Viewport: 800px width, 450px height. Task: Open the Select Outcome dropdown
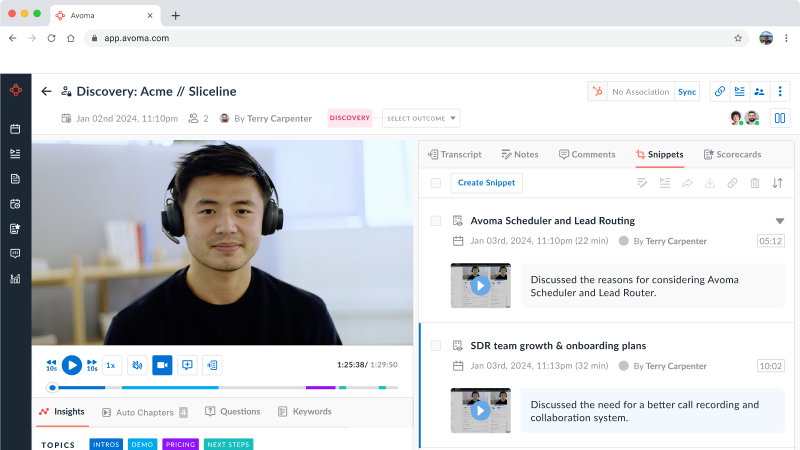[421, 118]
